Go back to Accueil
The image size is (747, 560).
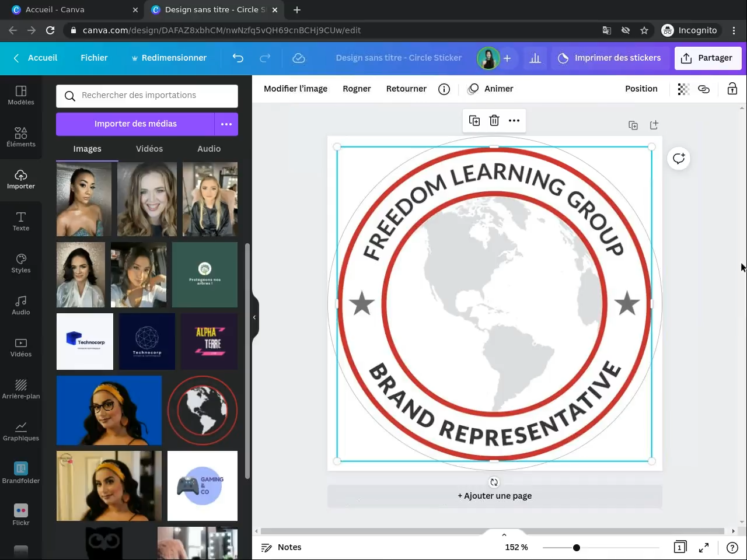click(36, 58)
